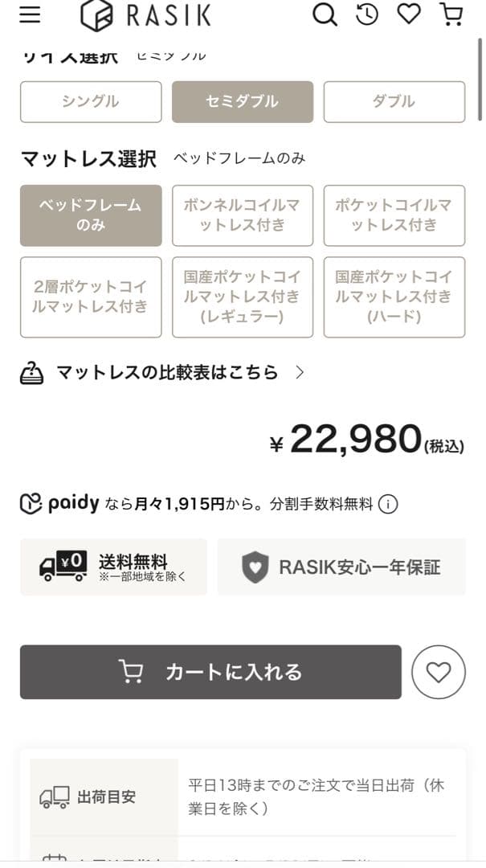Open the search icon
This screenshot has width=486, height=868.
coord(325,14)
